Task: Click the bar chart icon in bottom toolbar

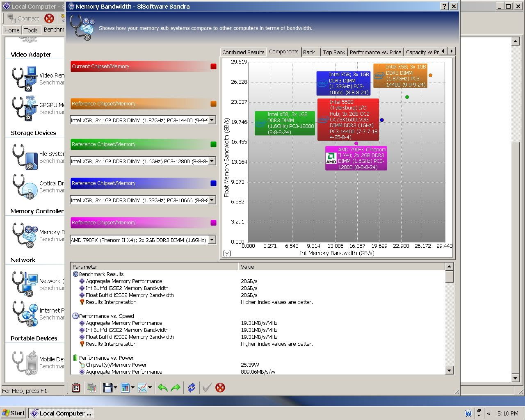Action: [x=125, y=388]
